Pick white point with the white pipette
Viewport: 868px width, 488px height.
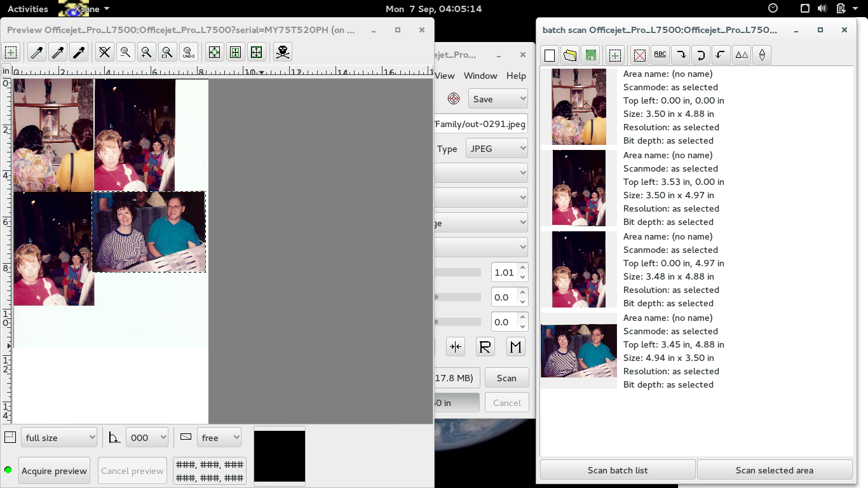click(37, 52)
